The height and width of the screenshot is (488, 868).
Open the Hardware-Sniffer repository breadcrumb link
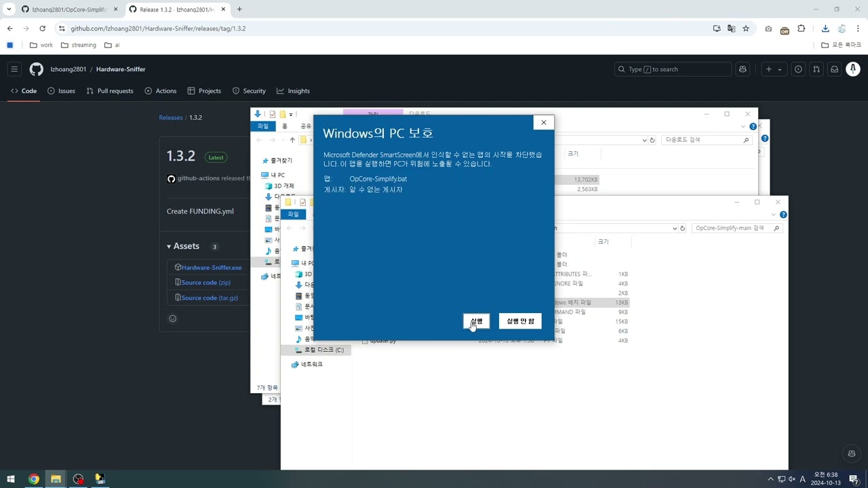[121, 69]
